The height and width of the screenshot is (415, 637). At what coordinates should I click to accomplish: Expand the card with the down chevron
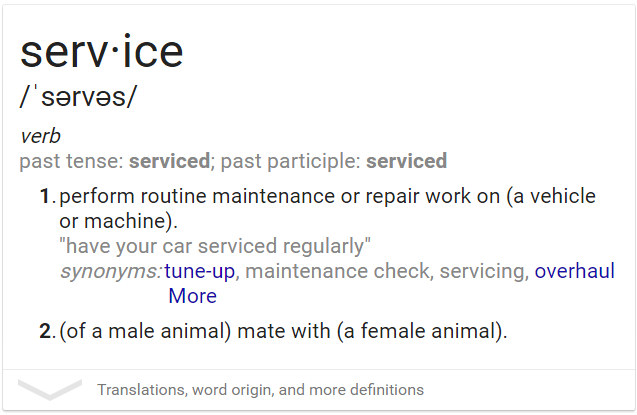click(50, 389)
